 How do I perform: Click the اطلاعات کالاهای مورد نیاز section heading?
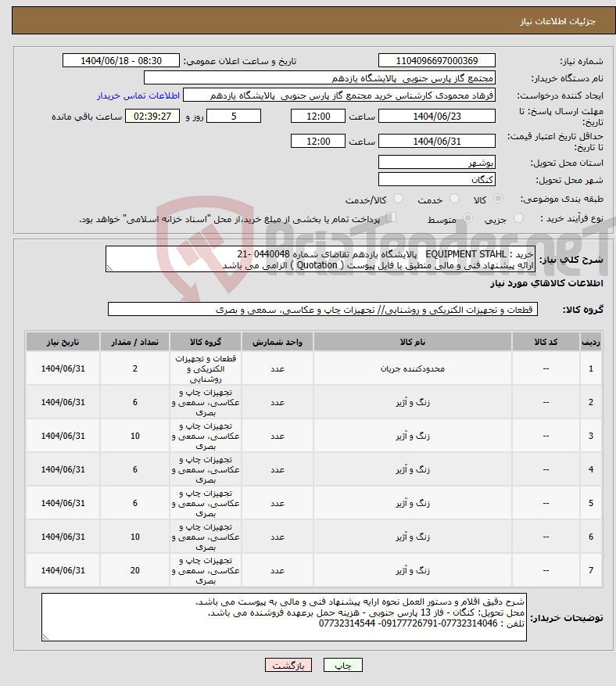546,283
